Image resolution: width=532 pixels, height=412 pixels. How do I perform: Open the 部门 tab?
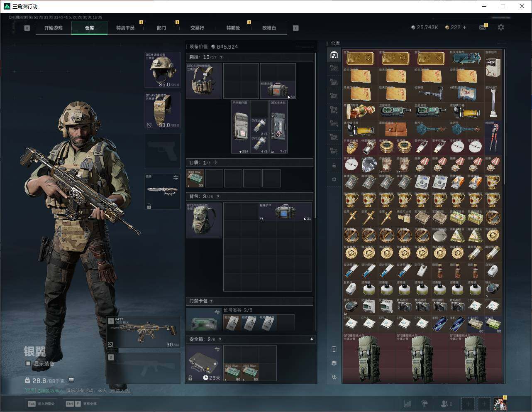(x=161, y=28)
